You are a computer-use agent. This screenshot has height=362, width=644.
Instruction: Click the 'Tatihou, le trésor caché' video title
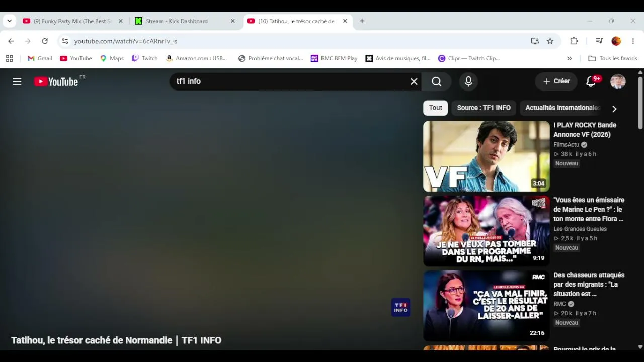tap(116, 340)
